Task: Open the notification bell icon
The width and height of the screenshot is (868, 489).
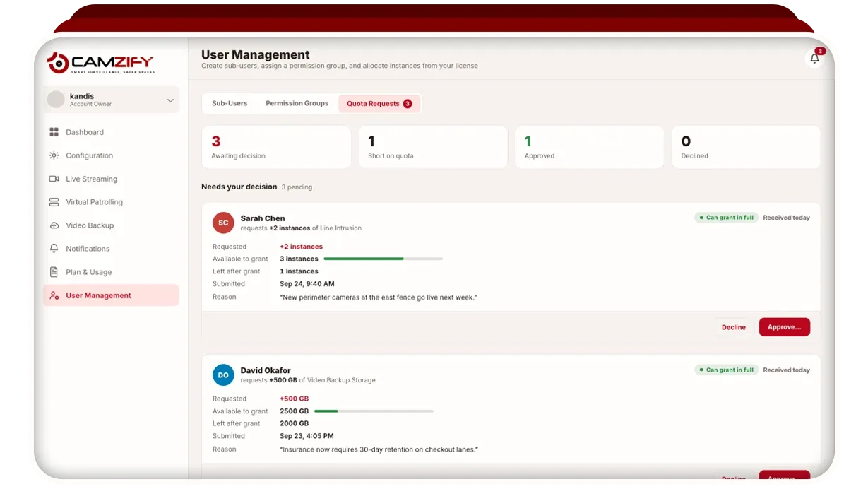Action: tap(814, 59)
